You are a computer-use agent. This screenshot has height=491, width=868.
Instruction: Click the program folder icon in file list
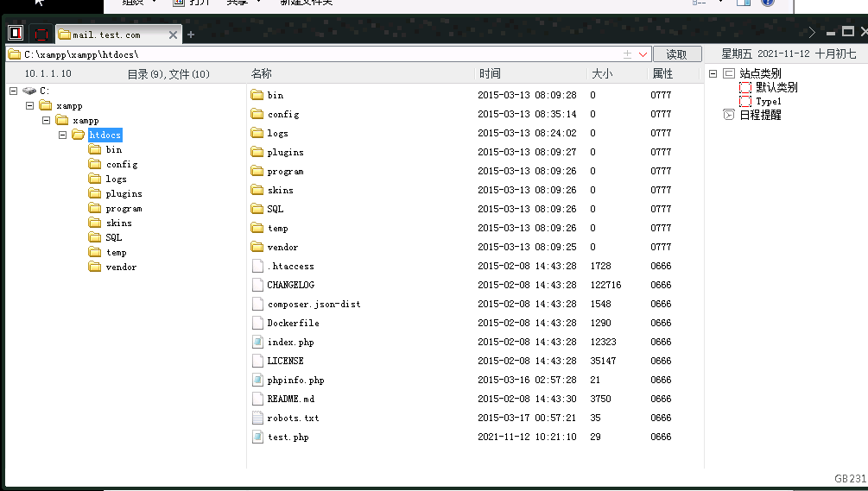click(257, 171)
